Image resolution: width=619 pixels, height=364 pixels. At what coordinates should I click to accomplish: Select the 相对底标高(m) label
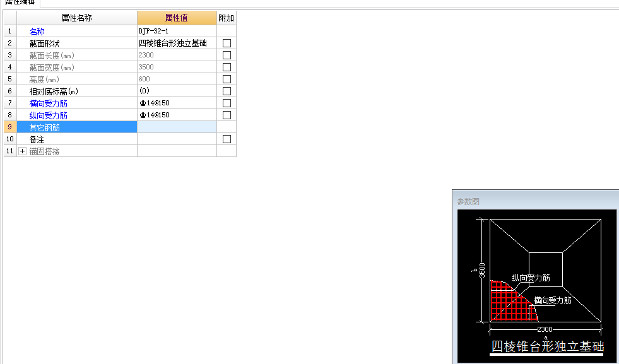pyautogui.click(x=54, y=91)
